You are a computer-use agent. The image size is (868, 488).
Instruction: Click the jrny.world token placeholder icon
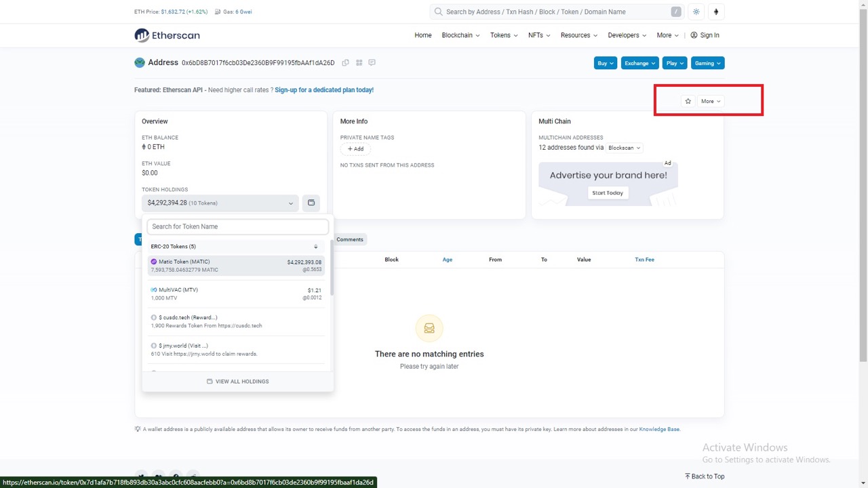click(154, 346)
